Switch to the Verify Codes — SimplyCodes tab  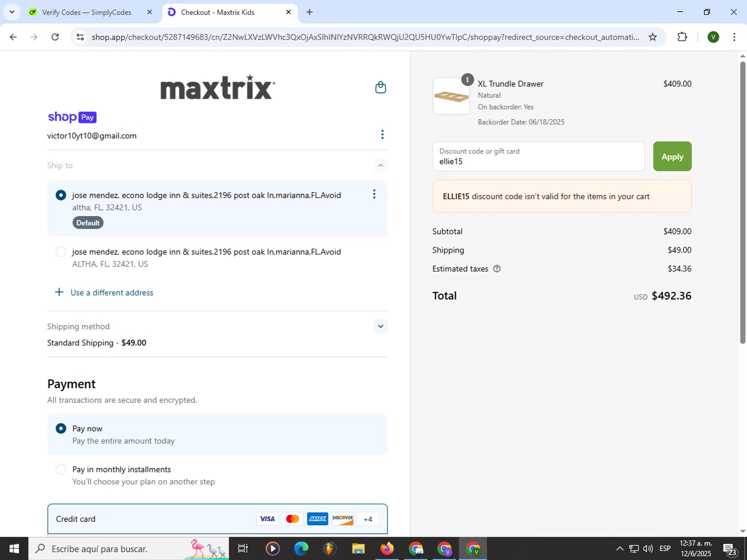pyautogui.click(x=87, y=12)
